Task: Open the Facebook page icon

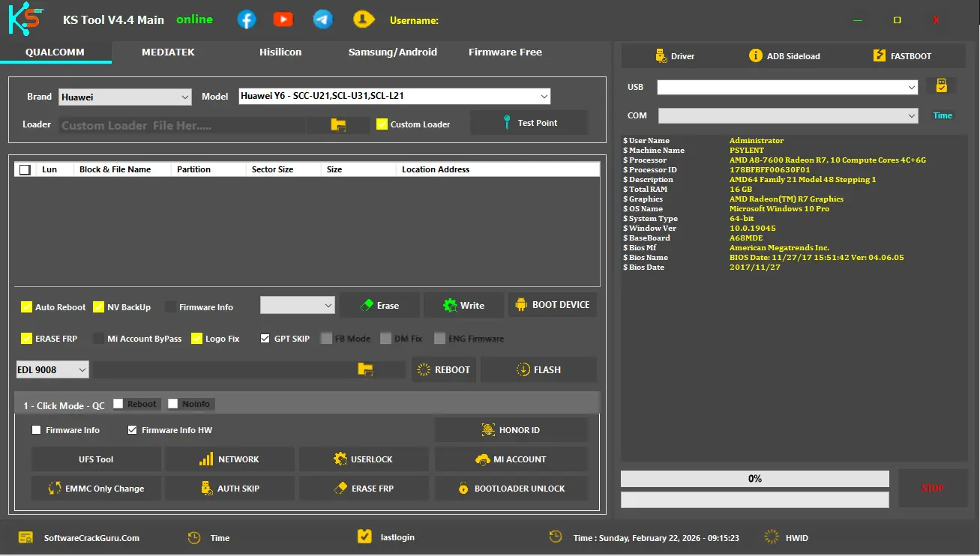Action: point(247,19)
